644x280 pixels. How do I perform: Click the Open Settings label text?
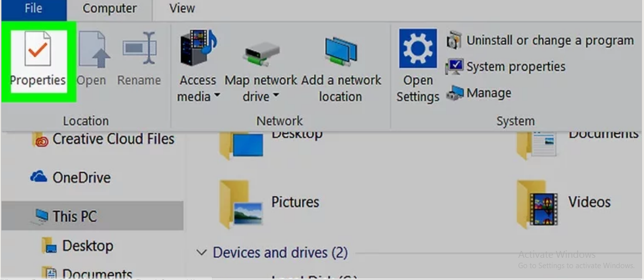[417, 88]
